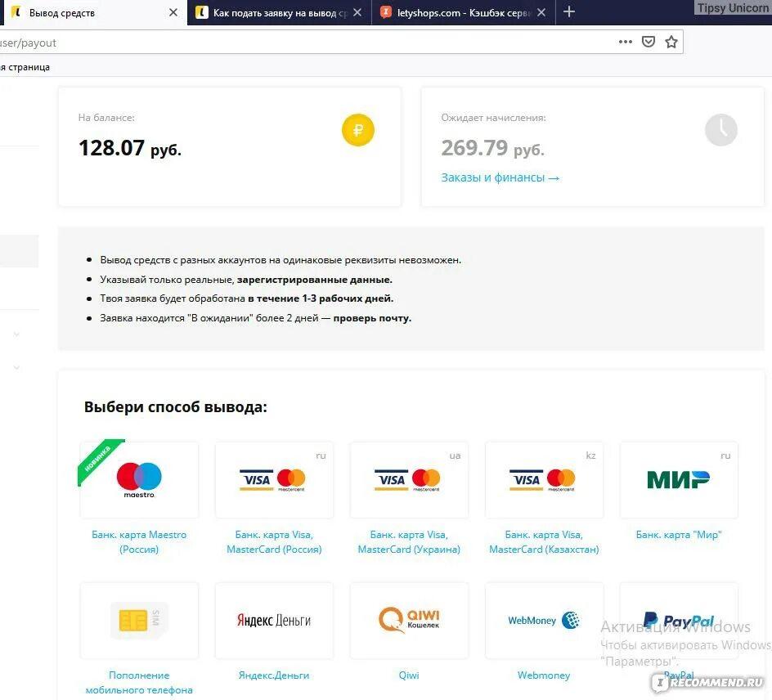Select Visa MasterCard kz logo tile

coord(544,480)
